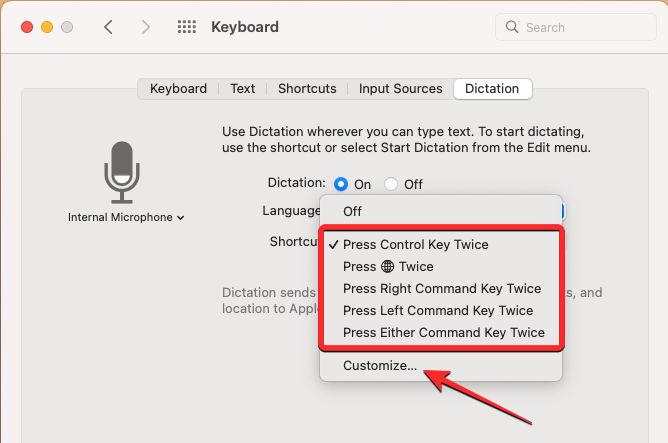Click the back navigation arrow
668x443 pixels.
pyautogui.click(x=108, y=27)
